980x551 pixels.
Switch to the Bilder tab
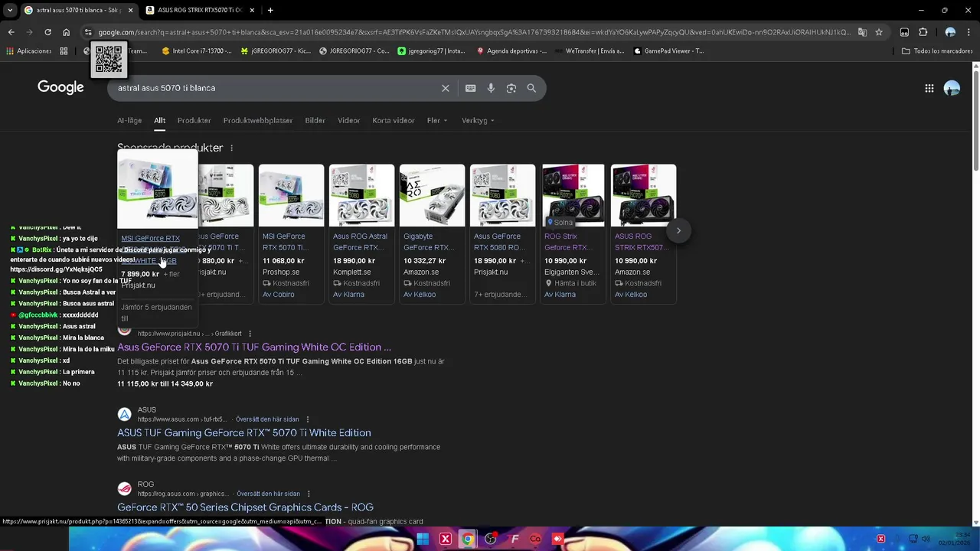tap(315, 120)
